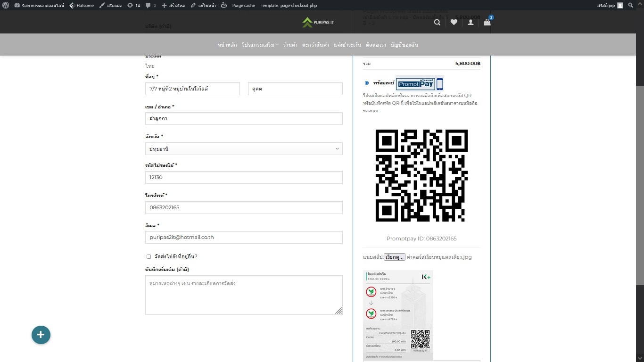Click the เรียกดู file browse button
The height and width of the screenshot is (362, 644).
click(x=394, y=257)
